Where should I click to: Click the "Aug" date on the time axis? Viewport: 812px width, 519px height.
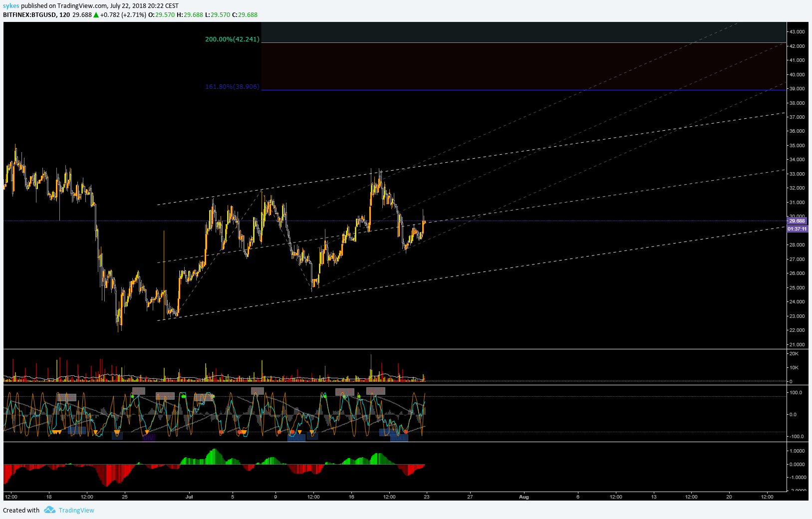pyautogui.click(x=524, y=497)
